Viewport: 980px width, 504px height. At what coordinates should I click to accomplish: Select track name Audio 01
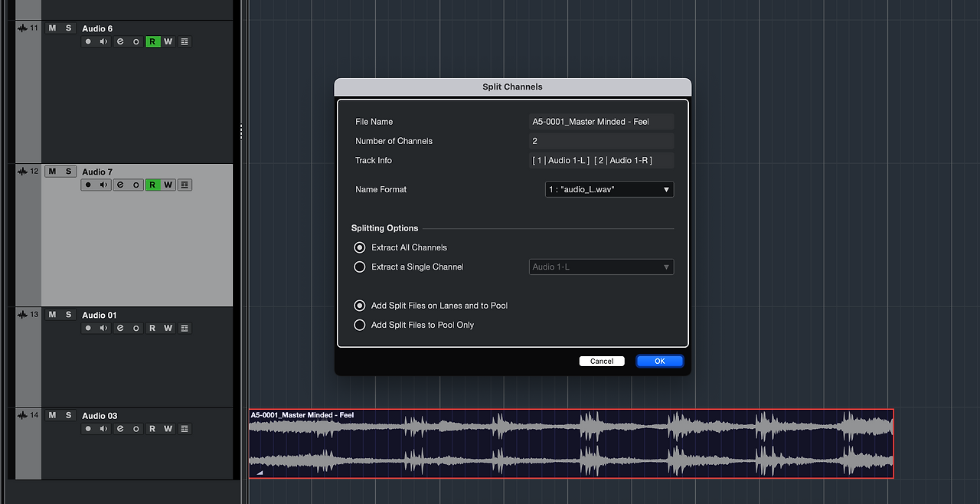(100, 315)
